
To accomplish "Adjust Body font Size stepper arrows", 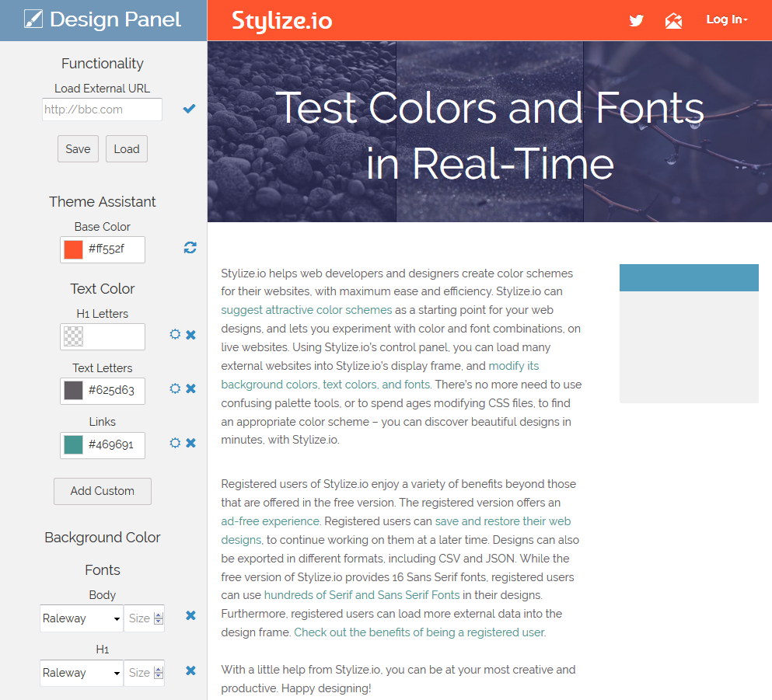I will (x=159, y=618).
